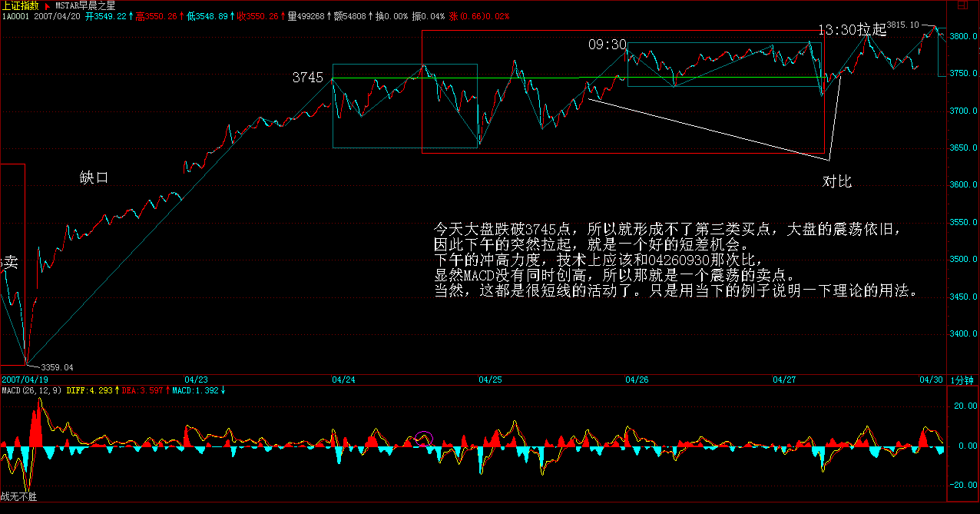Click the 04/25 date on time axis

490,380
